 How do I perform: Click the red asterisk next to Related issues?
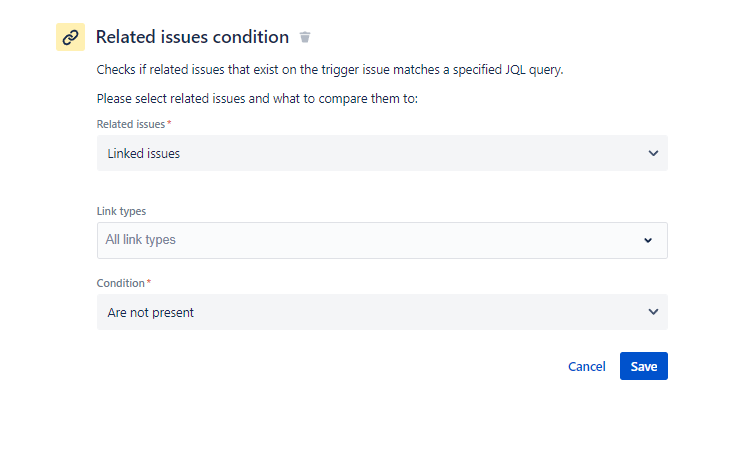point(169,123)
